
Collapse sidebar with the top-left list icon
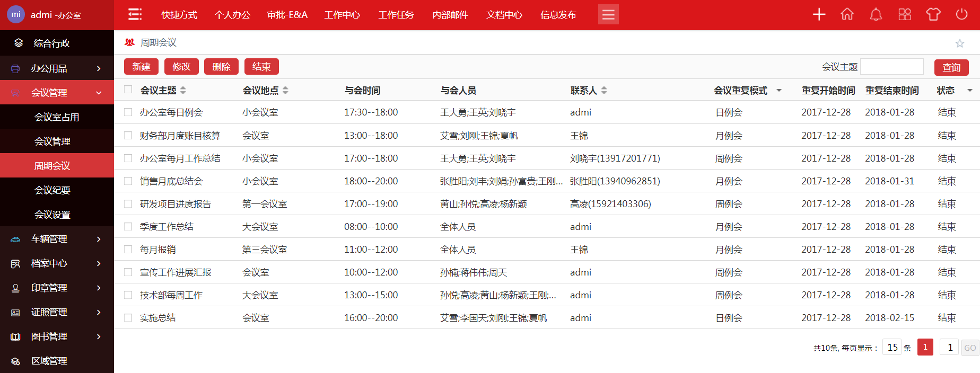coord(135,14)
